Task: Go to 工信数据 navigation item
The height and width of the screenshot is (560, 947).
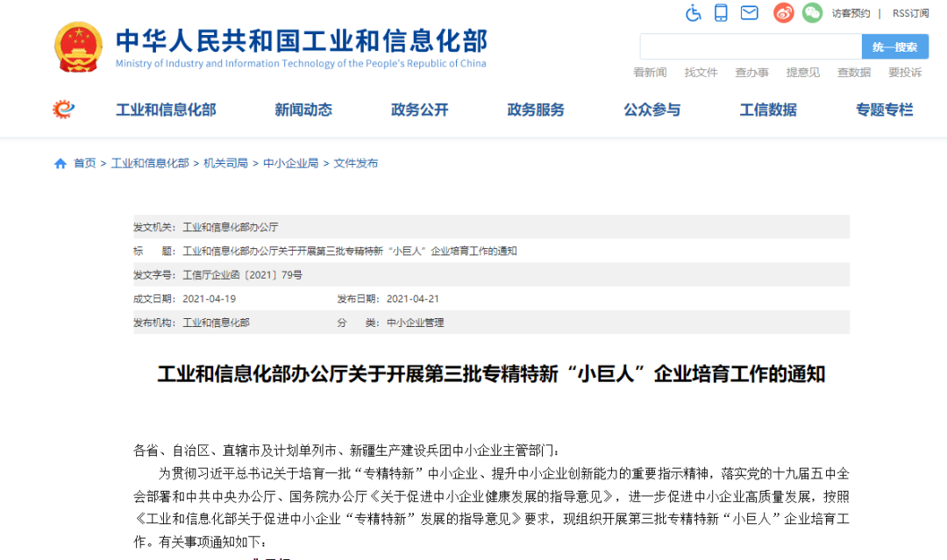Action: [x=768, y=110]
